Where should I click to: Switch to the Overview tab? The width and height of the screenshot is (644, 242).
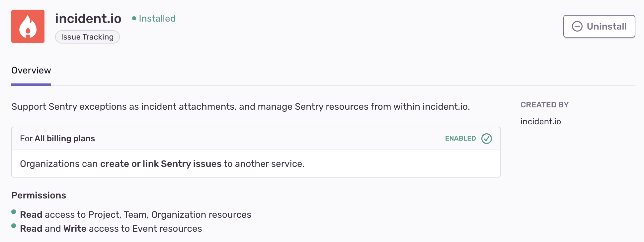(31, 70)
